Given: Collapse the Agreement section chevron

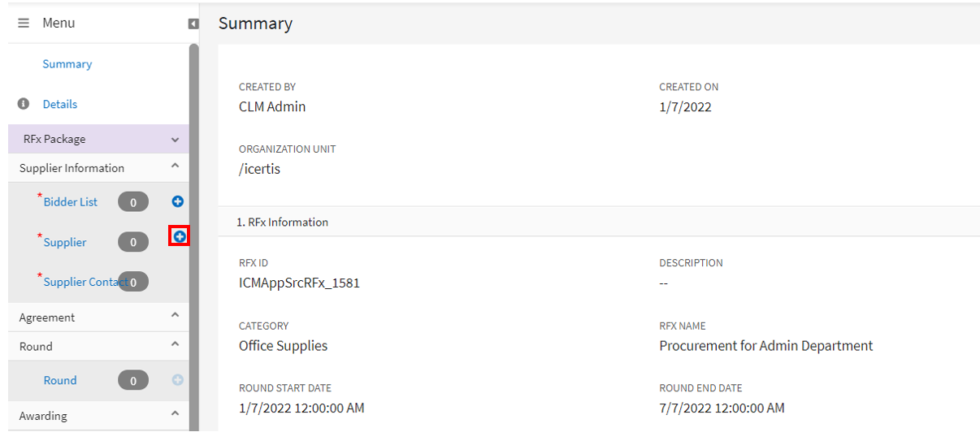Looking at the screenshot, I should click(x=175, y=315).
